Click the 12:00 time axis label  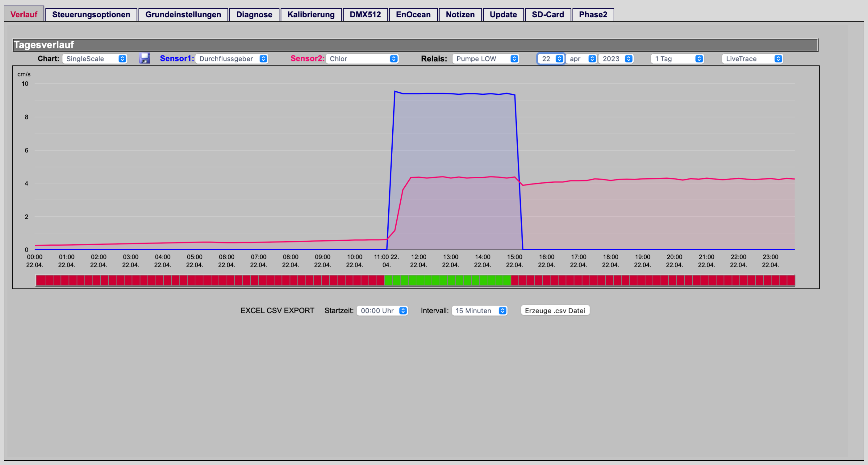tap(419, 261)
